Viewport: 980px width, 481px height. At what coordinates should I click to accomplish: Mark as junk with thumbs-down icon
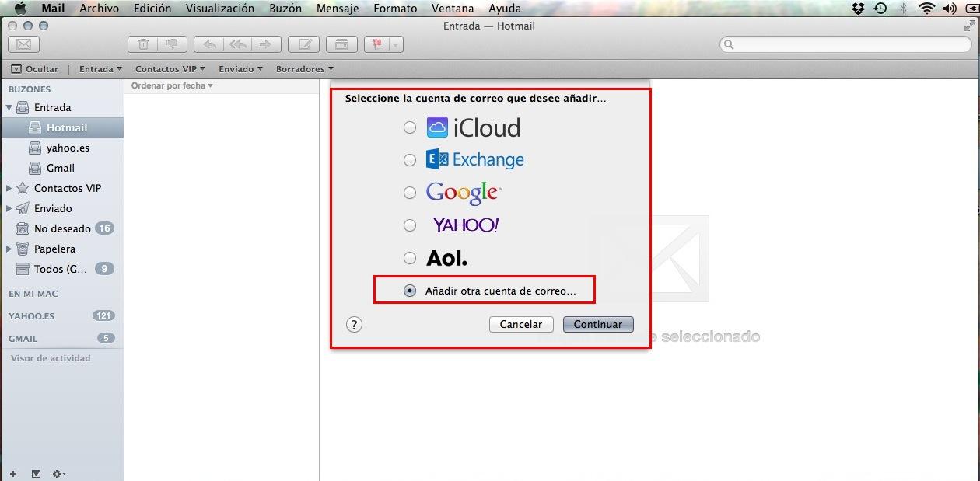(171, 44)
